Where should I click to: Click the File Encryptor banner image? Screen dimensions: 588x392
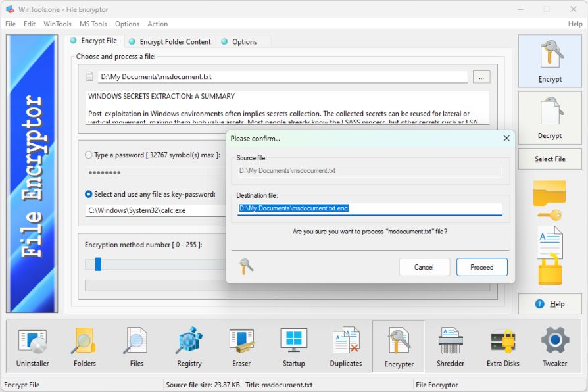(32, 174)
